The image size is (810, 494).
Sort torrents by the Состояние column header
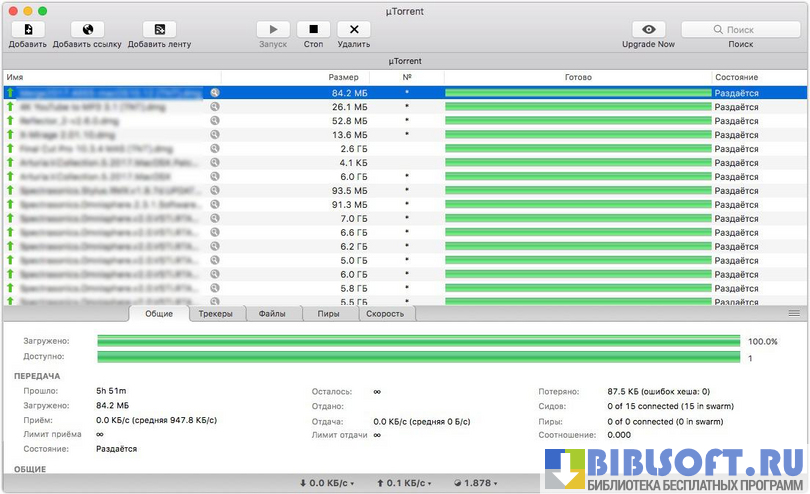[735, 77]
